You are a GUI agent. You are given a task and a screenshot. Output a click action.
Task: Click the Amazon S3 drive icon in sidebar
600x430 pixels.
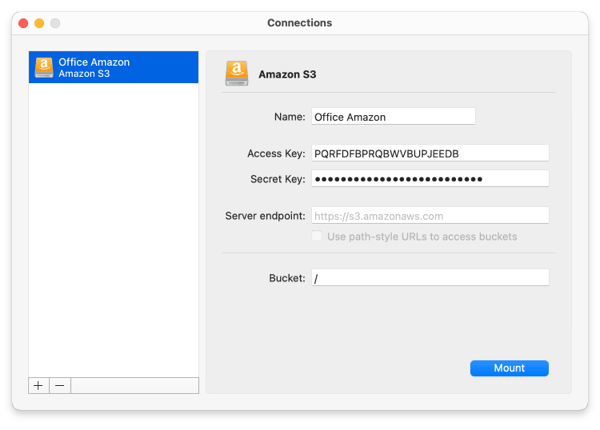tap(44, 67)
